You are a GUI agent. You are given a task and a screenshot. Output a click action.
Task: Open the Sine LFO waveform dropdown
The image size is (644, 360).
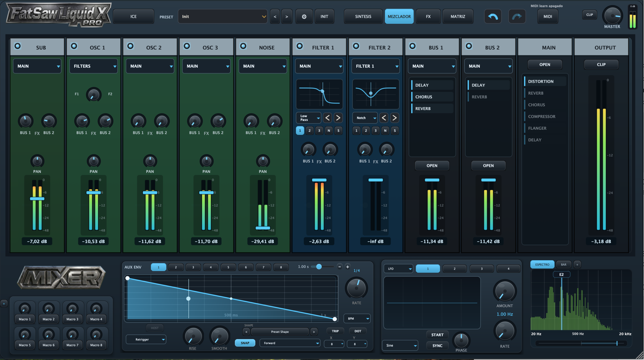(400, 345)
